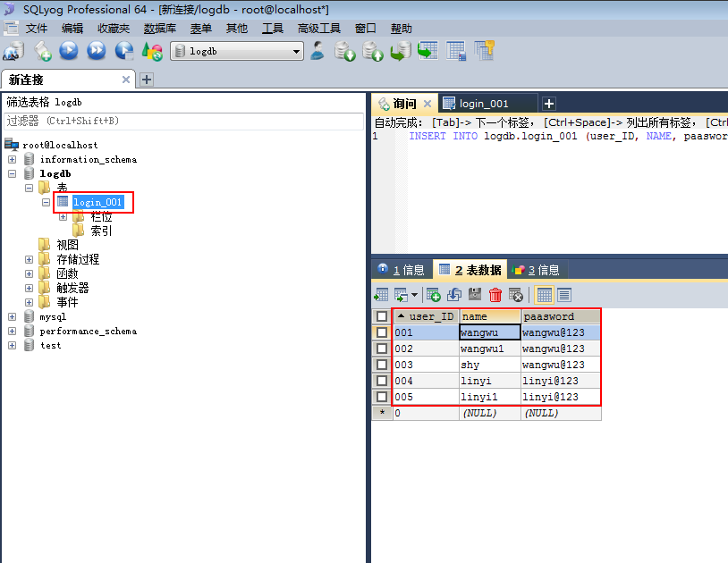This screenshot has width=728, height=563.
Task: Refresh the object browser shapes icon
Action: [152, 51]
